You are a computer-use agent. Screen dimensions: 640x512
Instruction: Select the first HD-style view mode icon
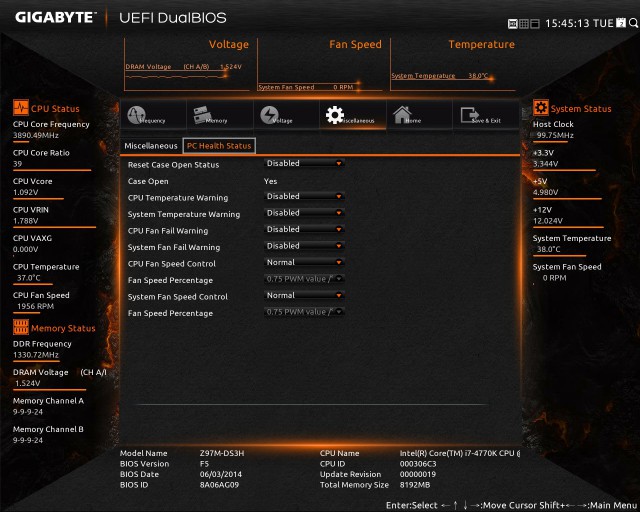pos(512,24)
